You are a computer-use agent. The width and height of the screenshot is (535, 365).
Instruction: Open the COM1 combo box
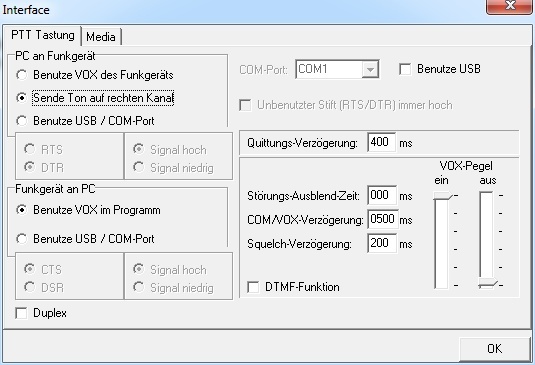point(337,70)
